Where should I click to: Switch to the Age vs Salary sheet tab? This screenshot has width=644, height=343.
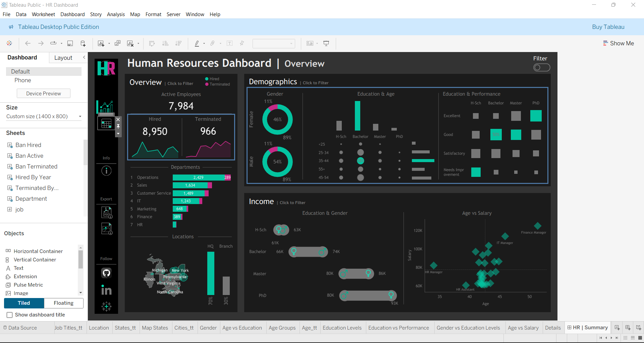523,328
